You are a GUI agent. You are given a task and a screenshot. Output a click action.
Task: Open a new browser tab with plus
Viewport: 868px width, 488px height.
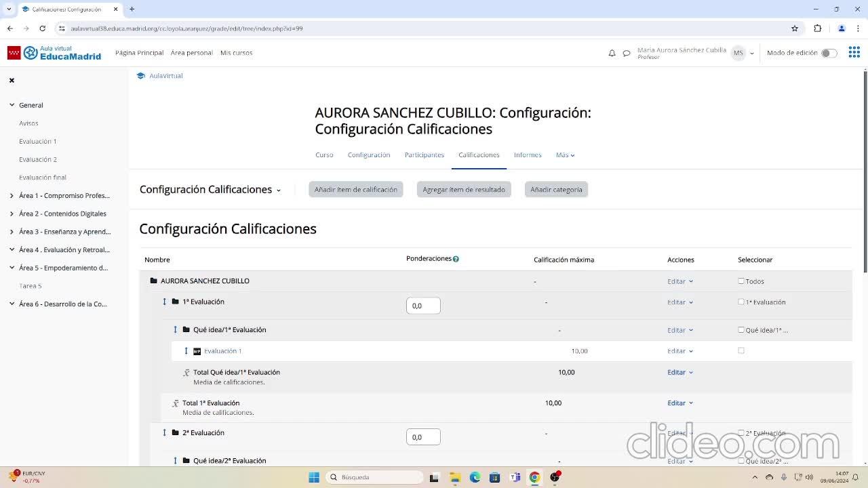(x=132, y=9)
